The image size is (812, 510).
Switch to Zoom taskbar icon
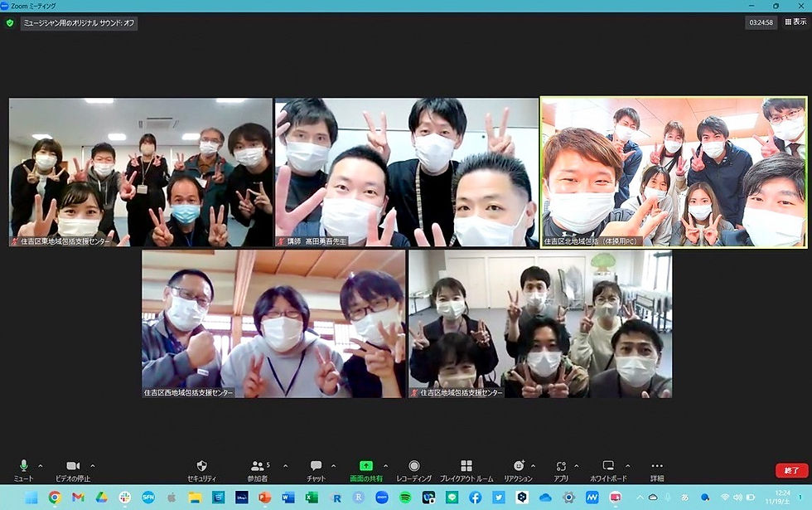[x=382, y=498]
